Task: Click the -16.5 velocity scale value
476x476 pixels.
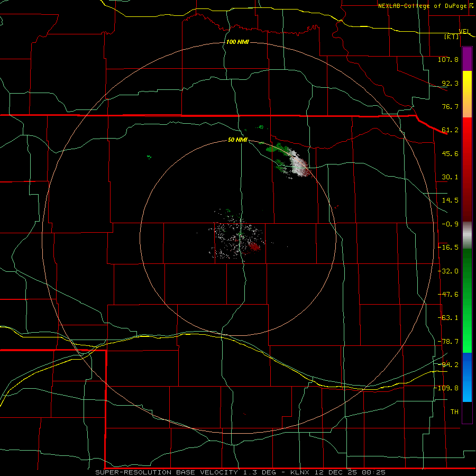Action: (x=448, y=248)
